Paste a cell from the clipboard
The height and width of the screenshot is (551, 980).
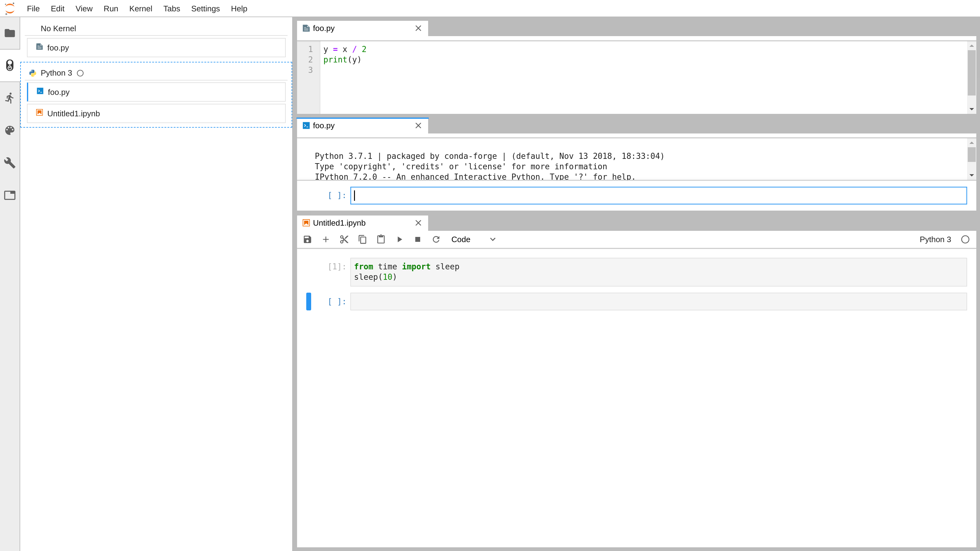(x=380, y=239)
